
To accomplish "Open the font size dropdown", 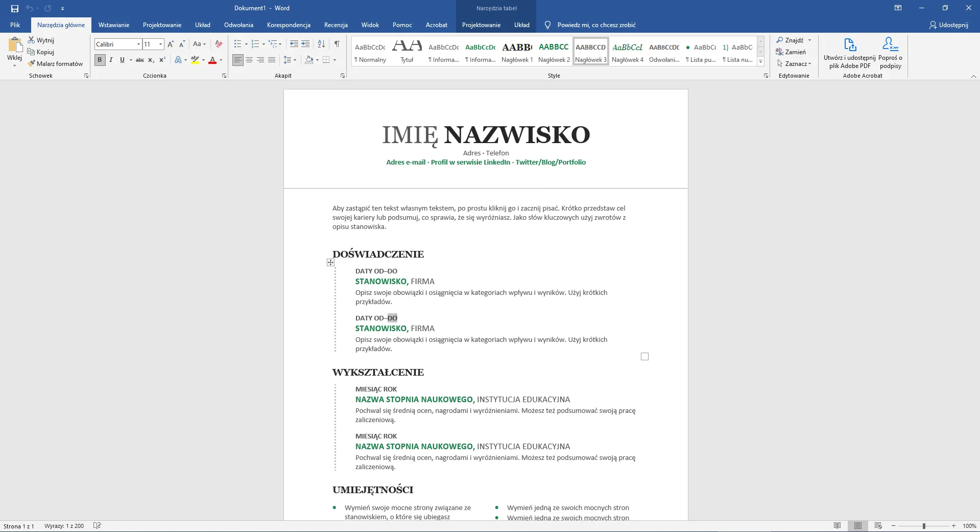I will point(160,44).
